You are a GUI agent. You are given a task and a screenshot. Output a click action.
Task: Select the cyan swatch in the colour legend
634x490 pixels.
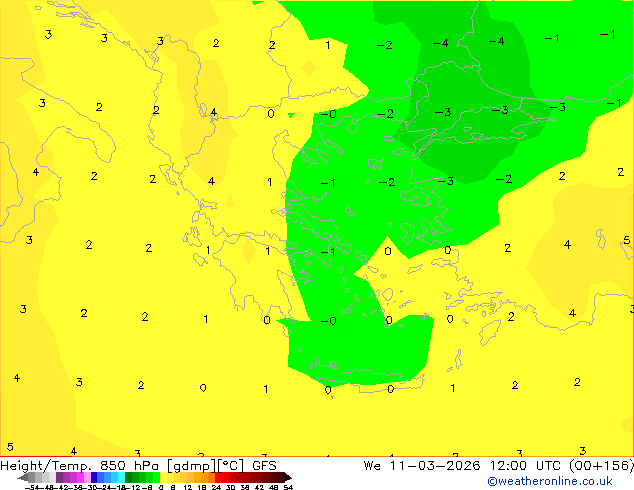coord(121,477)
